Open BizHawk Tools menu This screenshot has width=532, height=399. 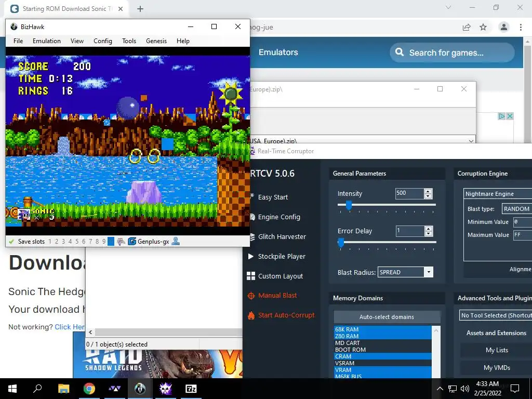coord(129,41)
